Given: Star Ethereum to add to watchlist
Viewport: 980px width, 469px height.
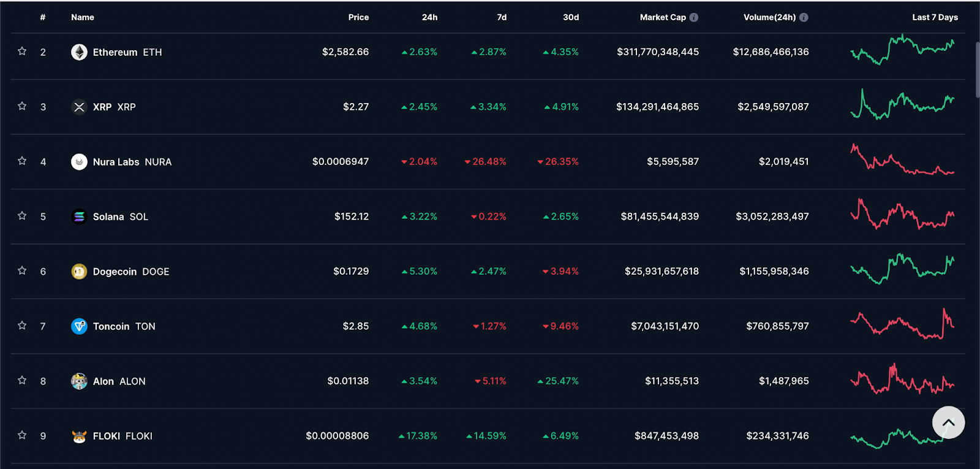Looking at the screenshot, I should click(22, 51).
